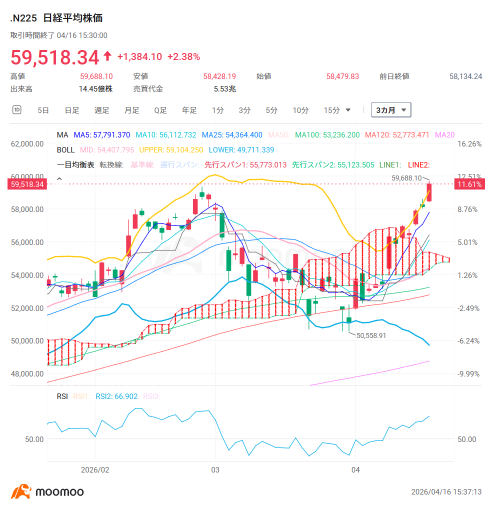Collapse the indicator legend with the caret icon

pyautogui.click(x=59, y=179)
